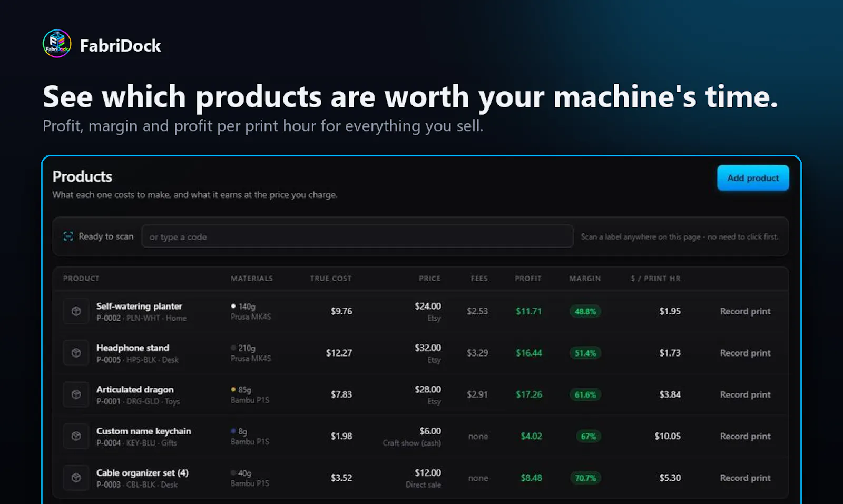This screenshot has width=843, height=504.
Task: Click the $11.71 profit value
Action: pyautogui.click(x=528, y=311)
